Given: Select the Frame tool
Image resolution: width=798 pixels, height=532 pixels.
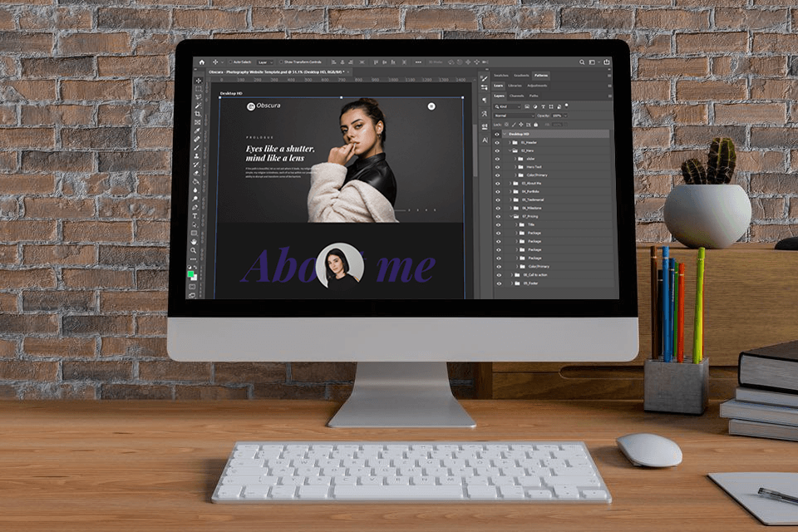Looking at the screenshot, I should tap(198, 123).
